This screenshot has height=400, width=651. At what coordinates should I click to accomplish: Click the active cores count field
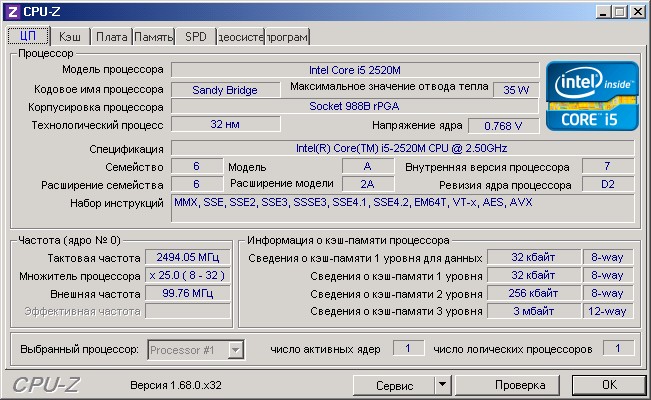(x=409, y=348)
